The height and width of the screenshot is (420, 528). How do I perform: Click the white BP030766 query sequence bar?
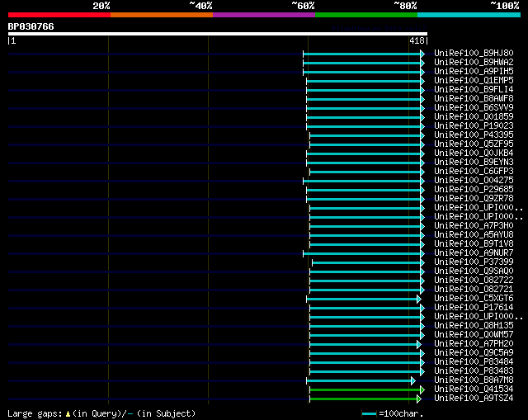click(x=218, y=34)
